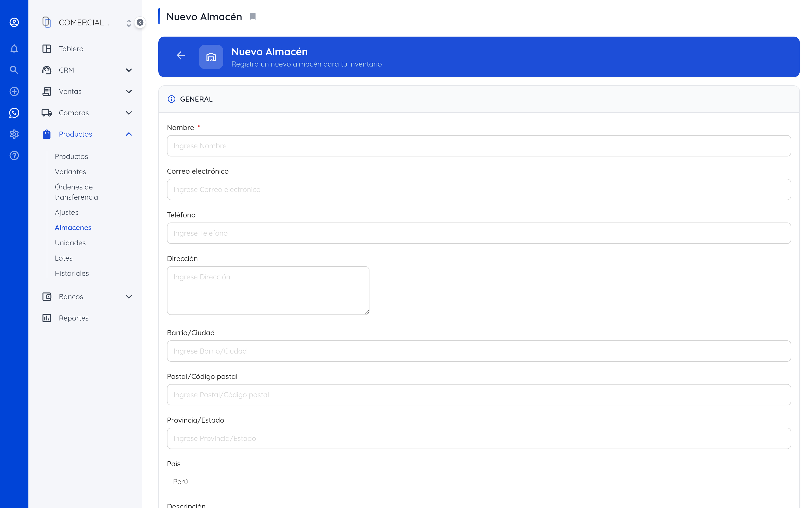Open the settings gear icon
Screen dimensions: 812x508
click(14, 134)
